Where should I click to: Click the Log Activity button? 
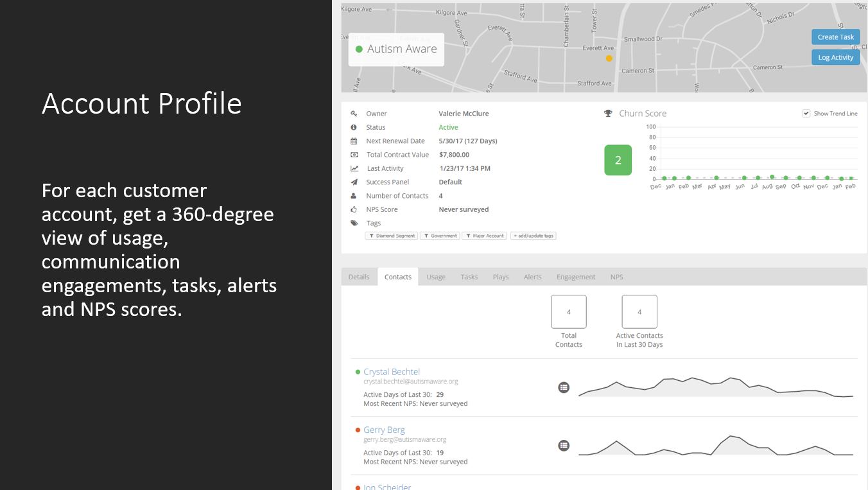835,57
